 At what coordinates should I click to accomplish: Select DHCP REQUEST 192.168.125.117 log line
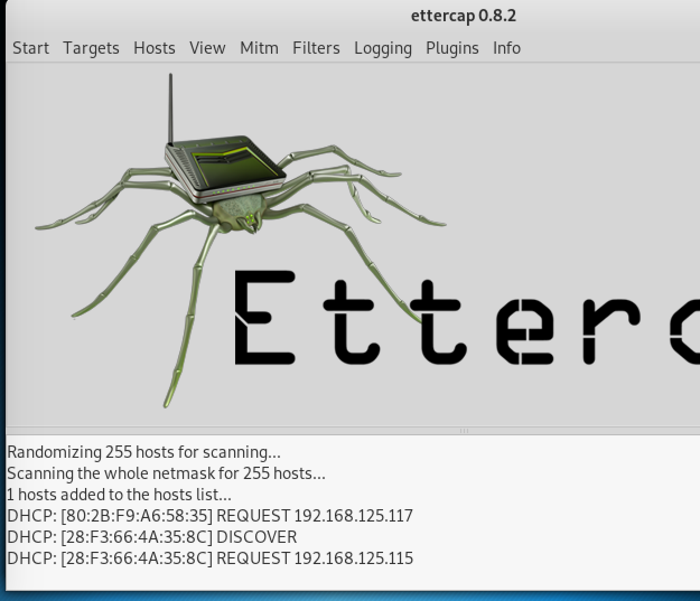point(210,515)
